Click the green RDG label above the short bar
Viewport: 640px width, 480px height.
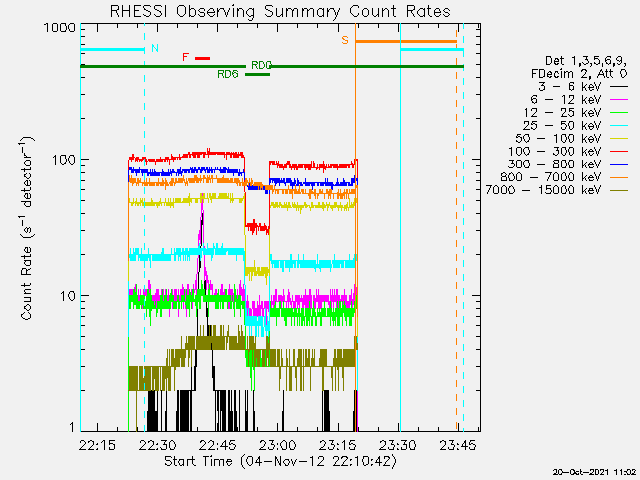pos(261,65)
